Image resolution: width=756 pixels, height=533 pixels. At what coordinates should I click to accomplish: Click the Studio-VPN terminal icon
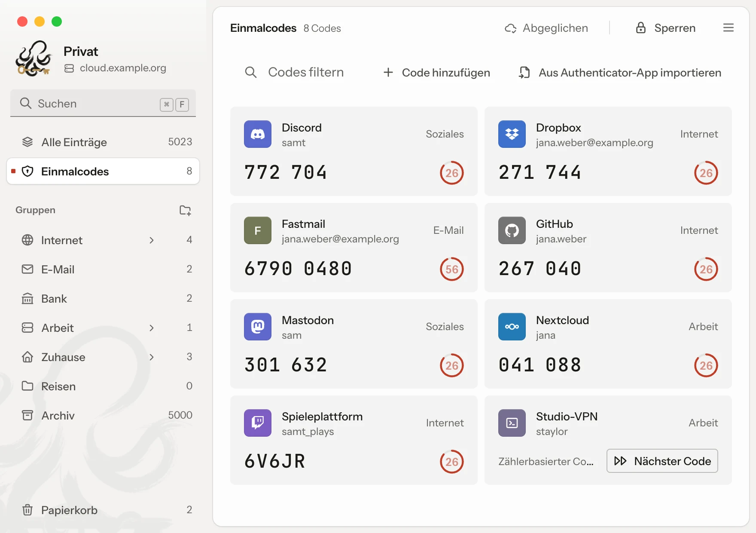click(512, 423)
